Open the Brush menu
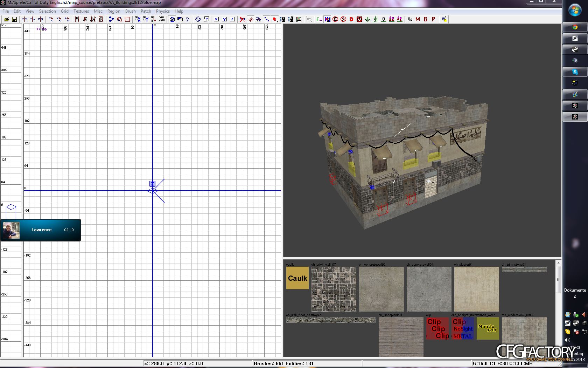Image resolution: width=588 pixels, height=368 pixels. pyautogui.click(x=131, y=11)
